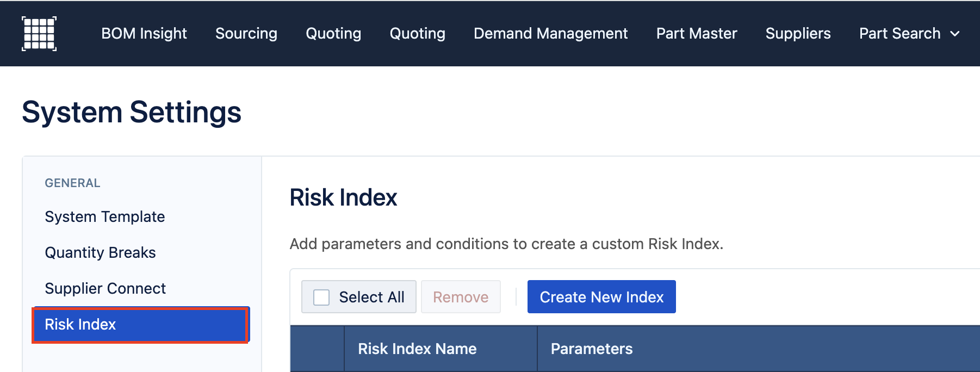Click the Select All button label

pos(371,297)
